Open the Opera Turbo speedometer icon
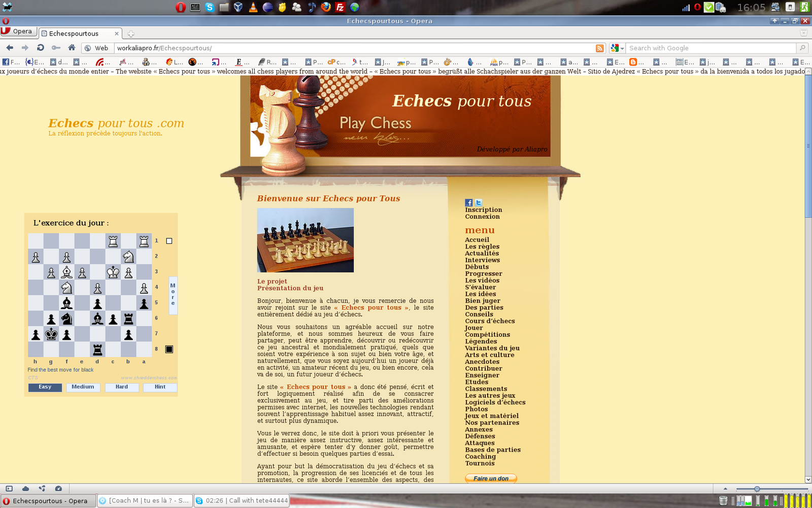Viewport: 812px width, 508px height. pyautogui.click(x=58, y=489)
